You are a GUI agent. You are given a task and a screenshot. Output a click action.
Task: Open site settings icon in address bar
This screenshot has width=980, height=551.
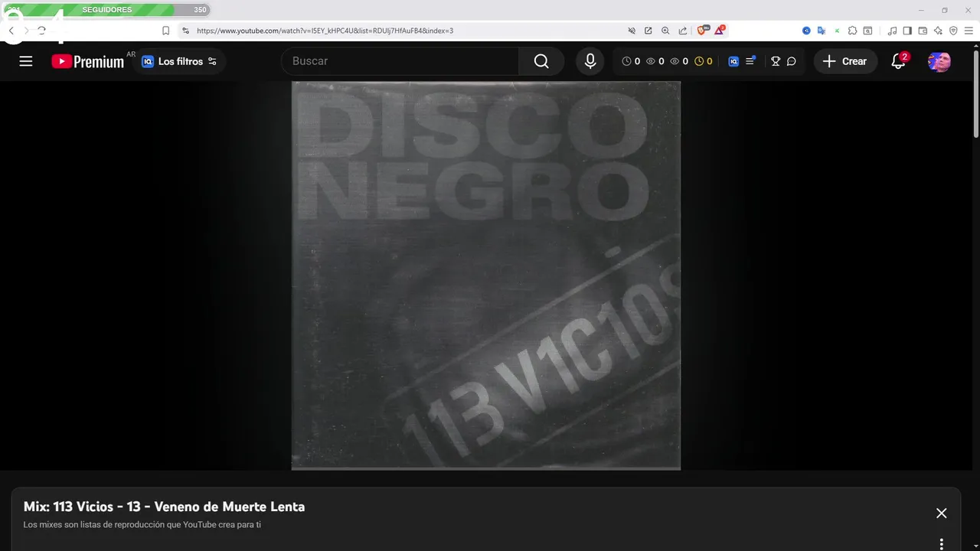pos(185,31)
